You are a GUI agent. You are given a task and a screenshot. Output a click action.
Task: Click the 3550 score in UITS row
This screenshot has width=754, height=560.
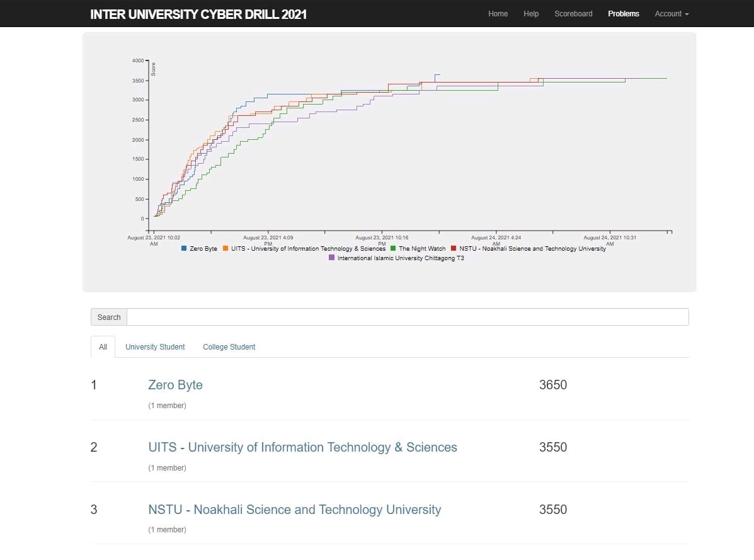(553, 447)
